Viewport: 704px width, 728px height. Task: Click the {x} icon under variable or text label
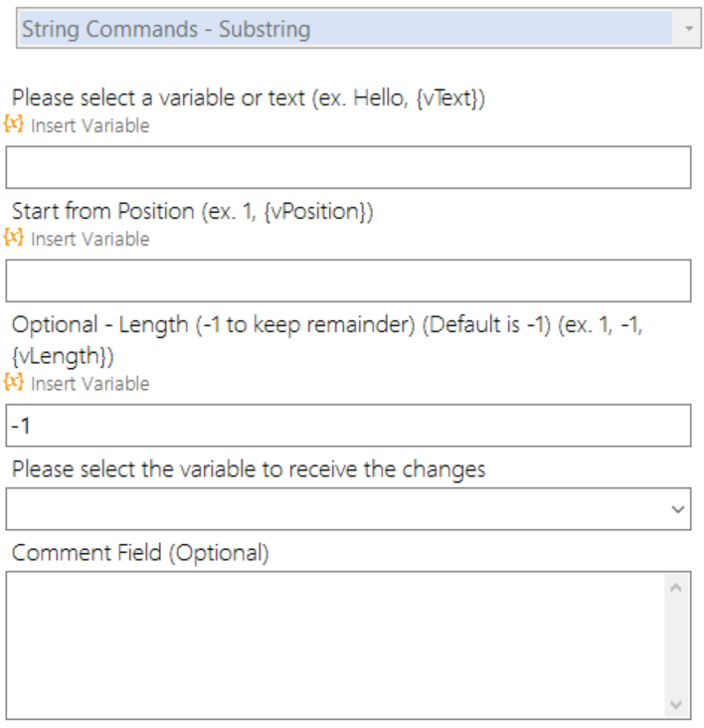coord(14,124)
